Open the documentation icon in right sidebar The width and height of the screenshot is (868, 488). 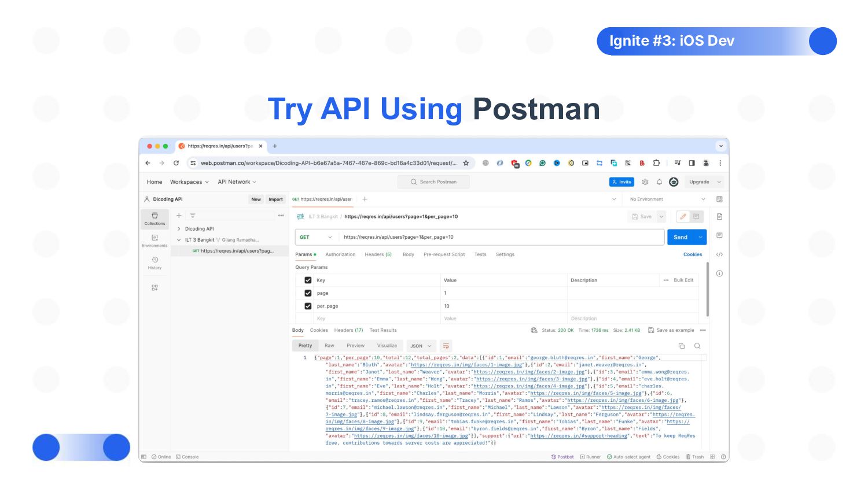[x=719, y=217]
